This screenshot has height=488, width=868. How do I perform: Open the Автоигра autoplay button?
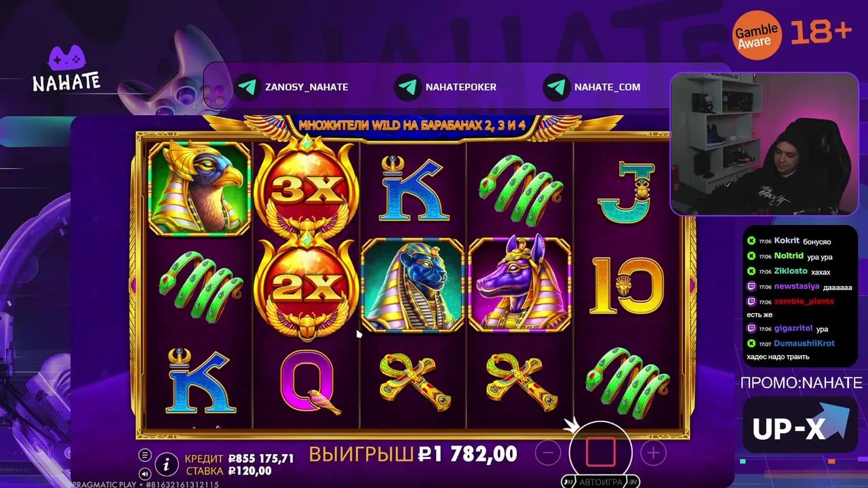(600, 482)
